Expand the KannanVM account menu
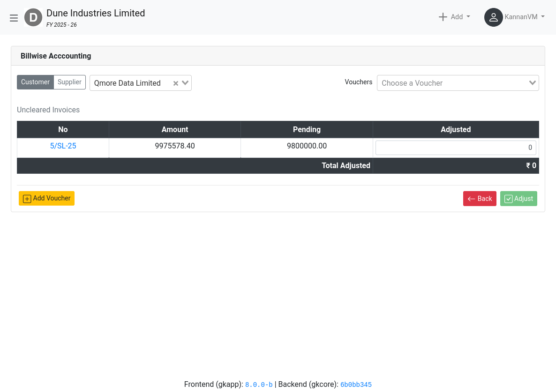Screen dimensions: 556x392 (x=525, y=17)
